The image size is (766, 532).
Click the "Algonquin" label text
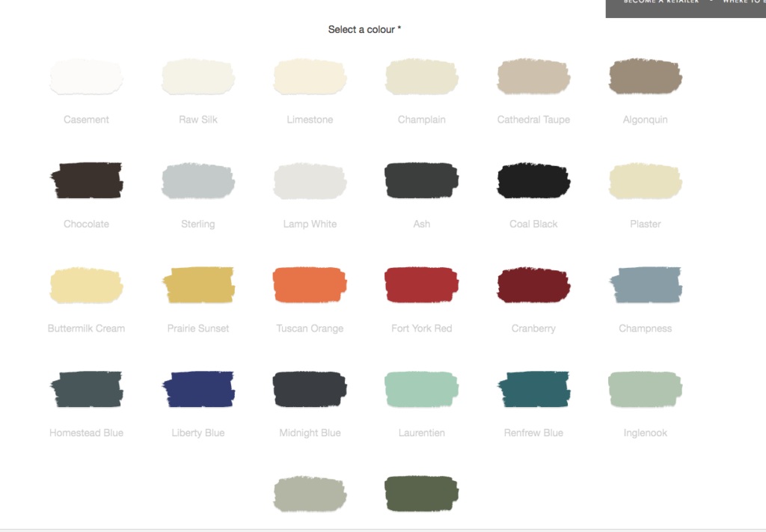click(x=646, y=120)
